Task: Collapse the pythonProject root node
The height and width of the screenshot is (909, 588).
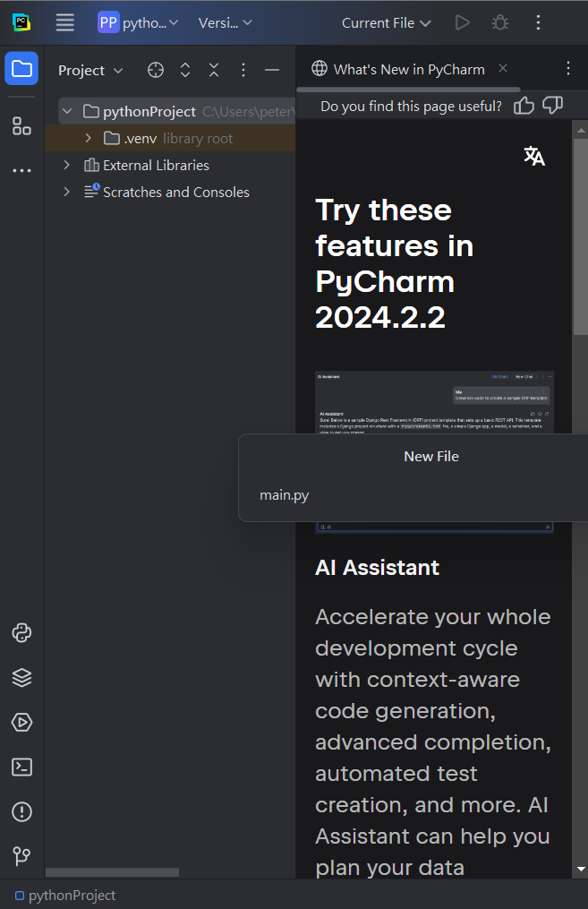Action: tap(68, 111)
